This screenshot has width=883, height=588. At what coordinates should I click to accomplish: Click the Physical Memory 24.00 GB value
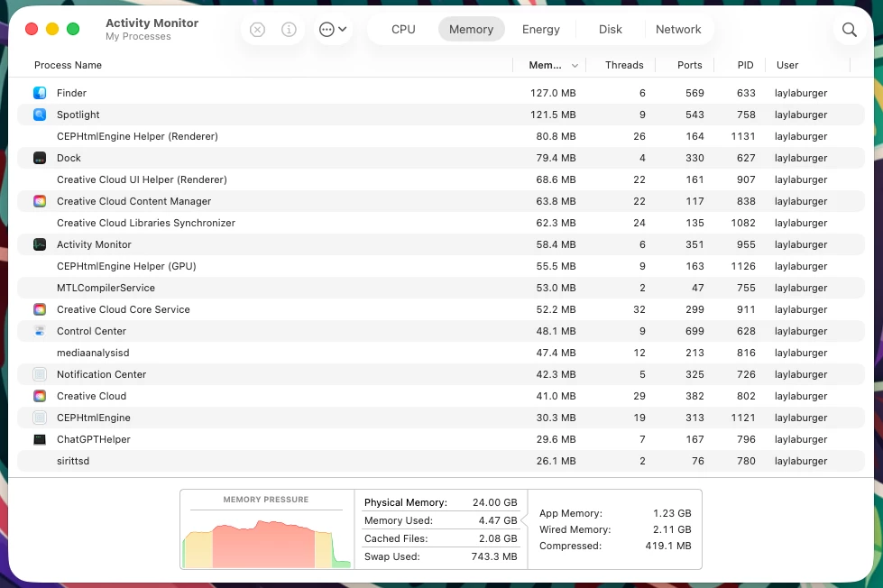click(x=494, y=502)
